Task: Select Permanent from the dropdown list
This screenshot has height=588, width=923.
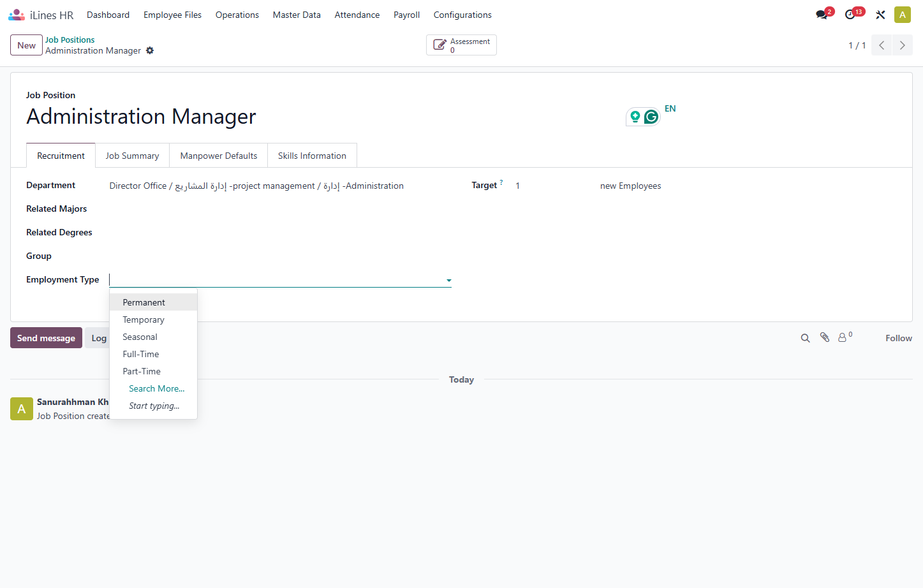Action: [x=153, y=302]
